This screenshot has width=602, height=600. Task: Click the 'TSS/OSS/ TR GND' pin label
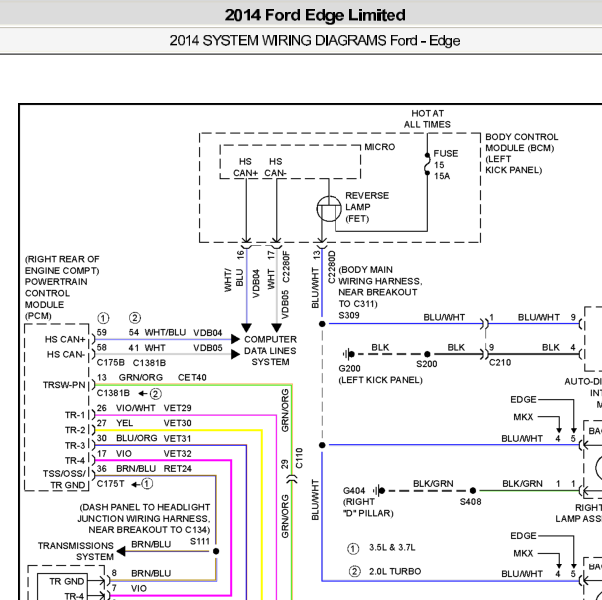(x=64, y=479)
